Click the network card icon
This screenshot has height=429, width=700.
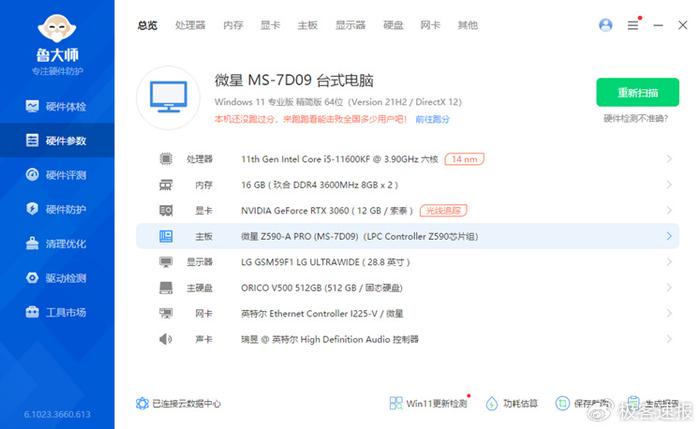point(166,313)
